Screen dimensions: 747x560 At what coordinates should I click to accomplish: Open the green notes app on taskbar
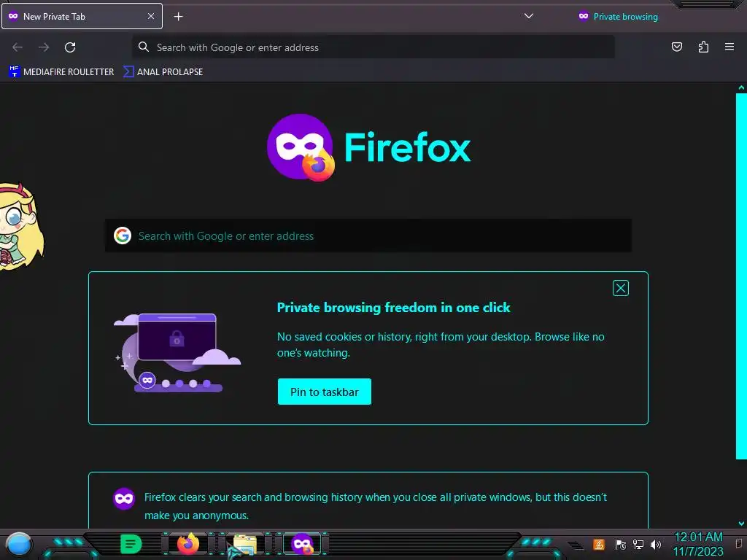[x=131, y=544]
